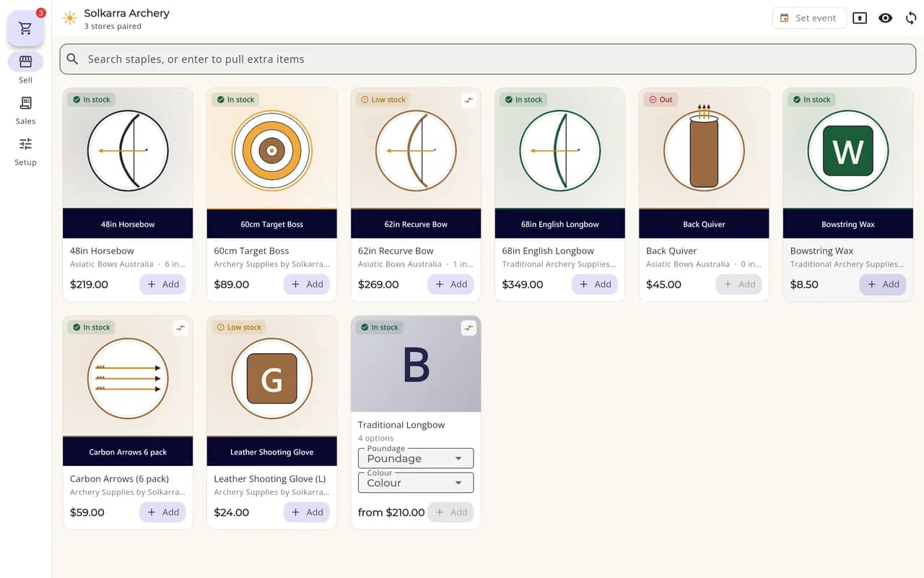
Task: Click the Solkarra Archery sun logo
Action: click(69, 18)
